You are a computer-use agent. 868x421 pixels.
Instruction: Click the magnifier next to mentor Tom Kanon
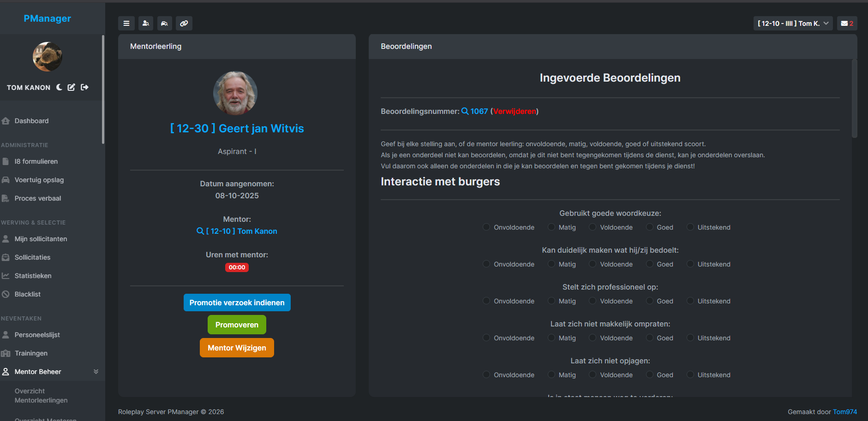tap(200, 231)
